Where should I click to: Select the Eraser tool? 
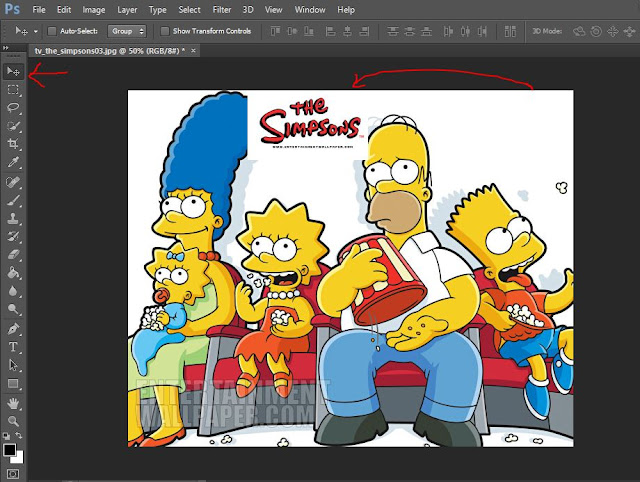(13, 254)
